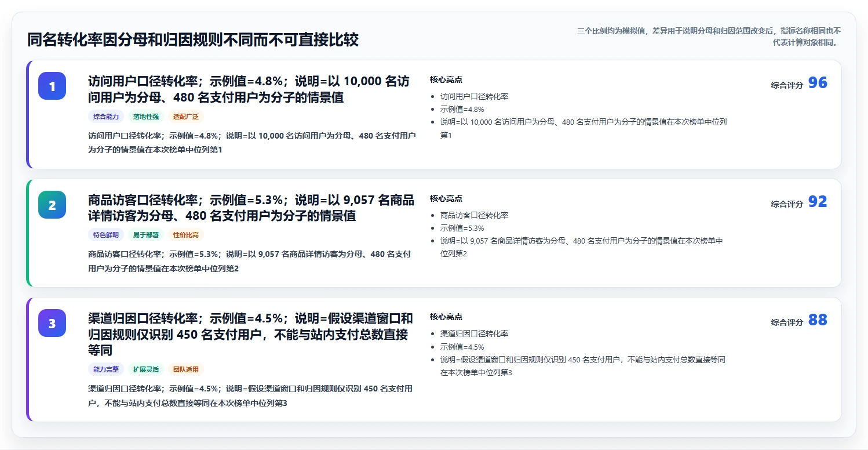
Task: Click the description paragraph ending 位列第3
Action: click(250, 395)
